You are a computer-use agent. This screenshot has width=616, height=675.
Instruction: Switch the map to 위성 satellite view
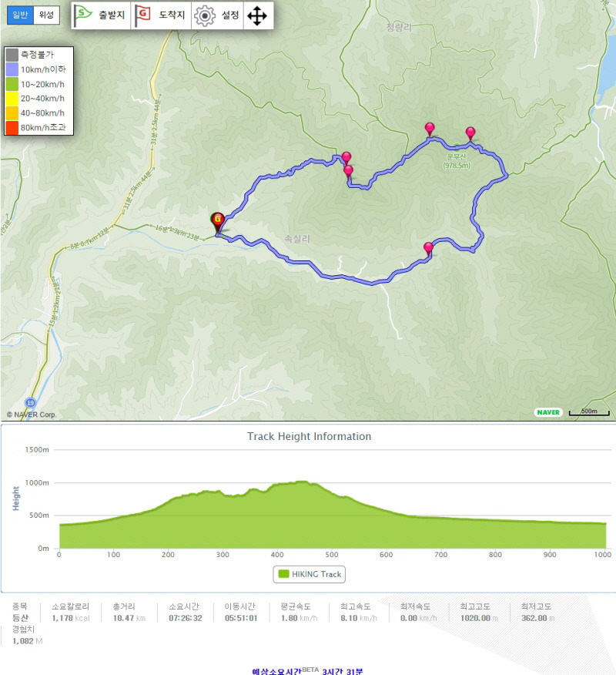(x=46, y=15)
